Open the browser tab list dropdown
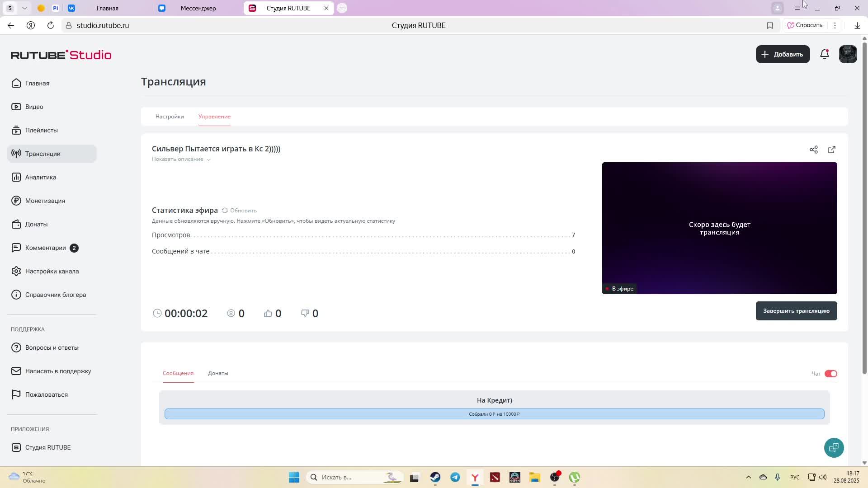Viewport: 868px width, 488px height. pos(24,8)
